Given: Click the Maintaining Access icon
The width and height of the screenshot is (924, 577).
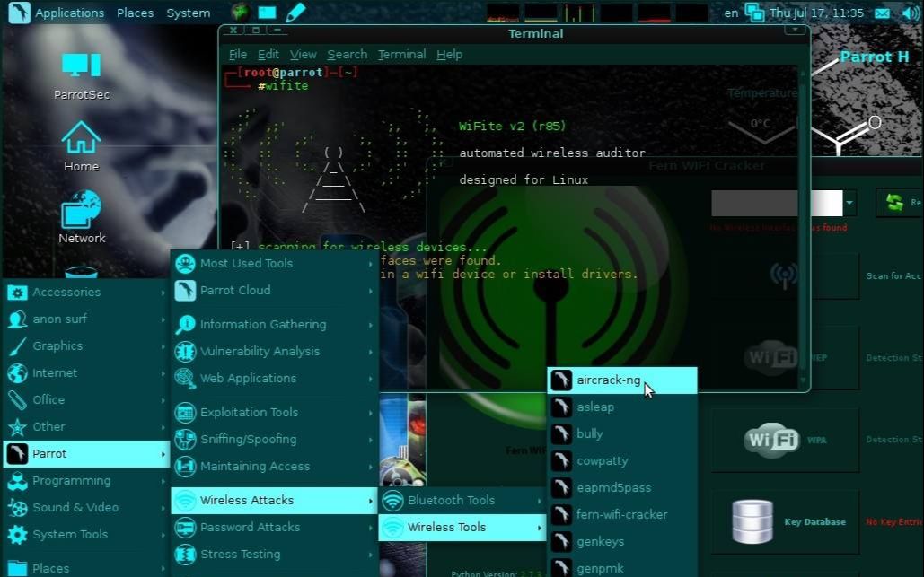Looking at the screenshot, I should click(x=185, y=467).
